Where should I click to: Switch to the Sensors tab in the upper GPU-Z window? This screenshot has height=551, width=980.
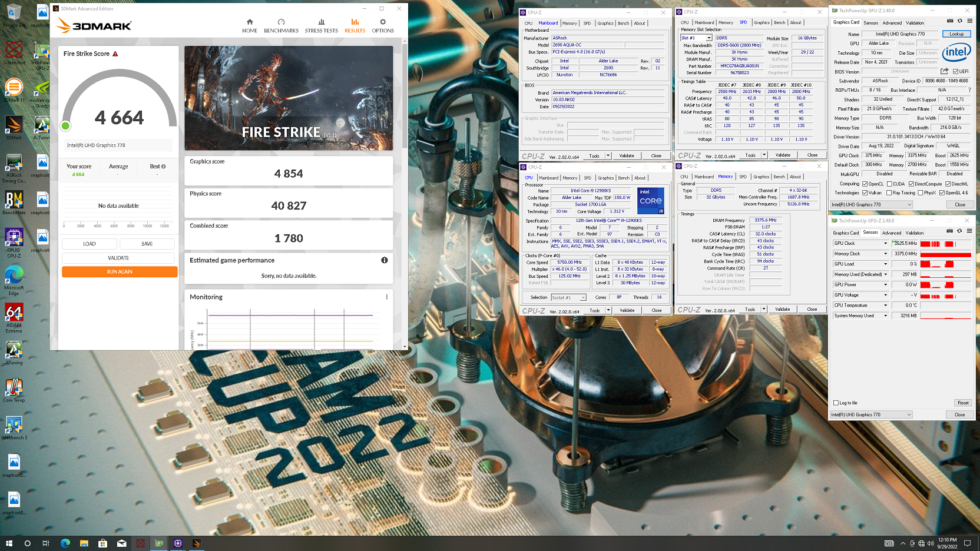pos(870,23)
